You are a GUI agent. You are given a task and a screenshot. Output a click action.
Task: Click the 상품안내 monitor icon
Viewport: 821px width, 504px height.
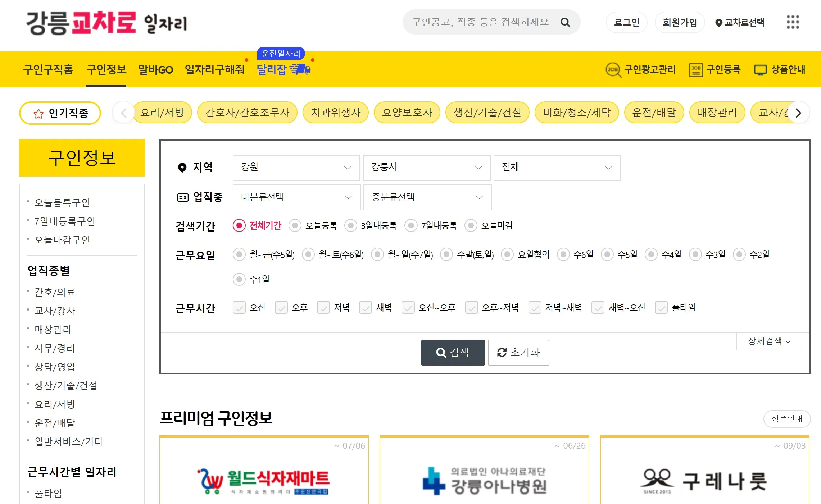pyautogui.click(x=760, y=70)
